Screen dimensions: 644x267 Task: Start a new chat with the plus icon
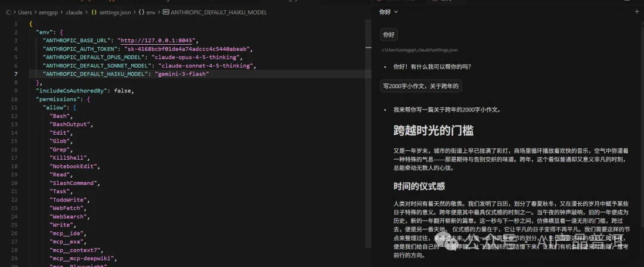[637, 12]
